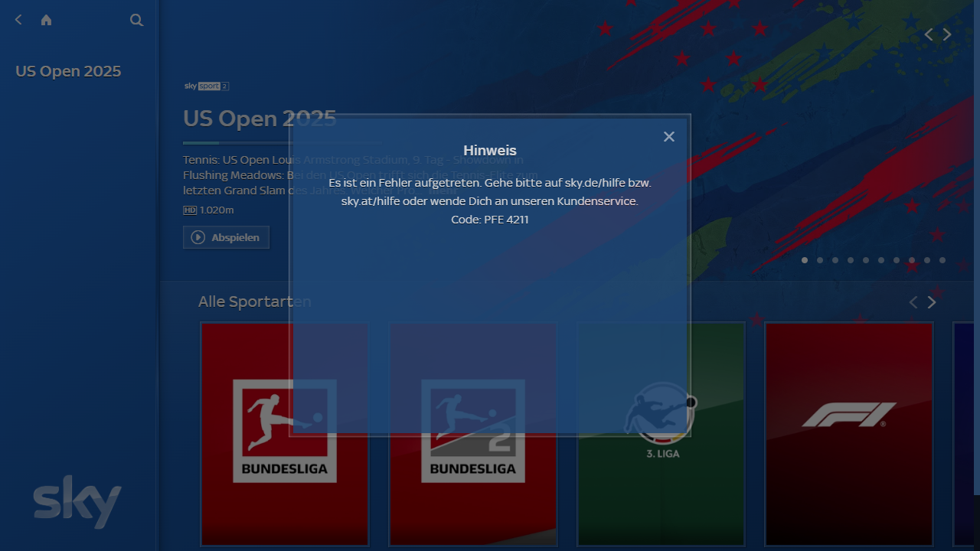Open the Bundesliga sport tile

pos(284,433)
